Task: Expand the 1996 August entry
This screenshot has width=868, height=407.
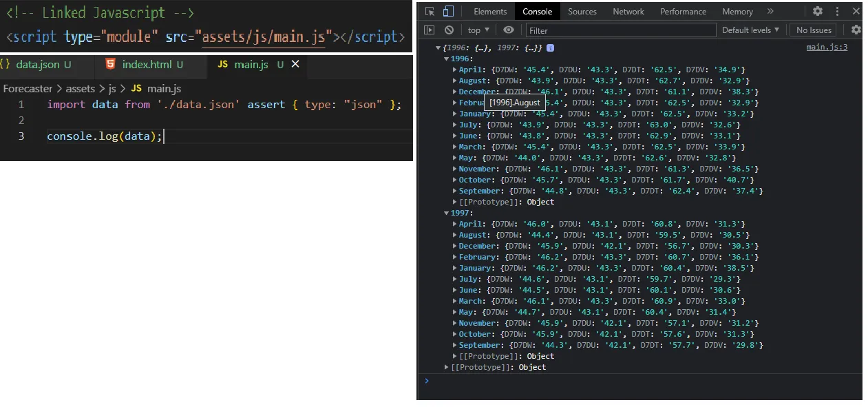Action: tap(454, 81)
